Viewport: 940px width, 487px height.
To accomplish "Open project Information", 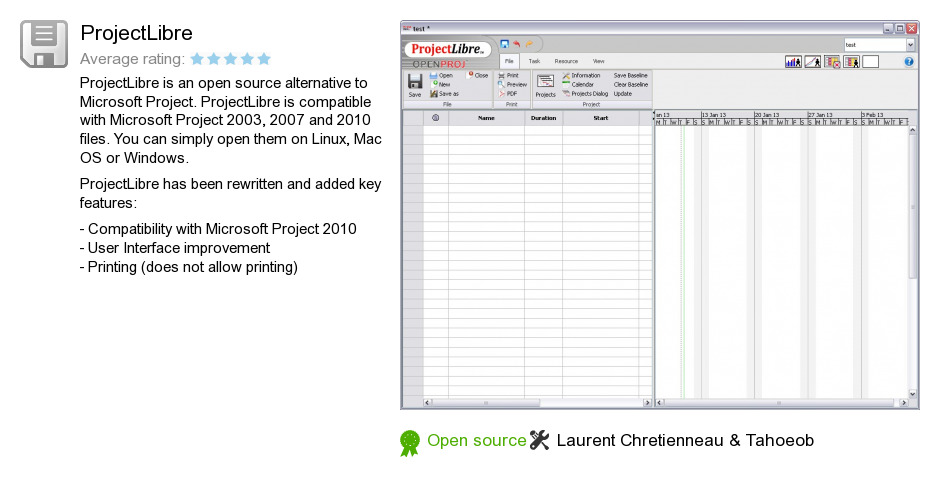I will (x=581, y=76).
